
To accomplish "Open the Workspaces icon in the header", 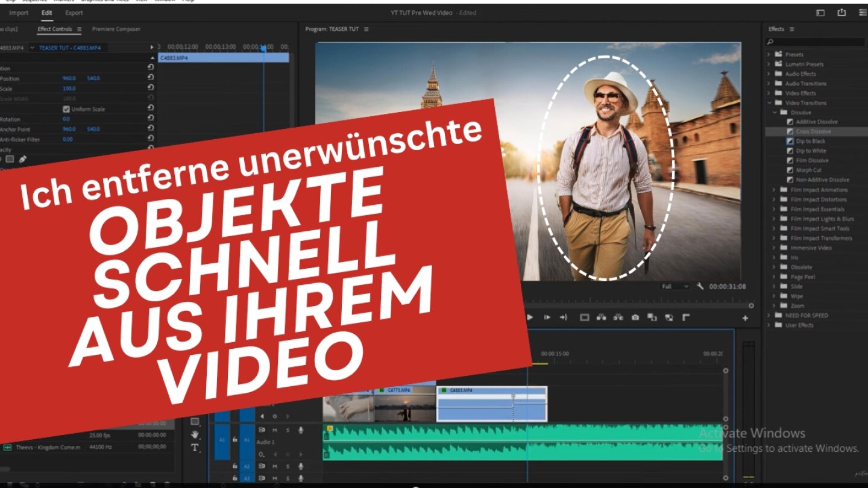I will coord(820,13).
